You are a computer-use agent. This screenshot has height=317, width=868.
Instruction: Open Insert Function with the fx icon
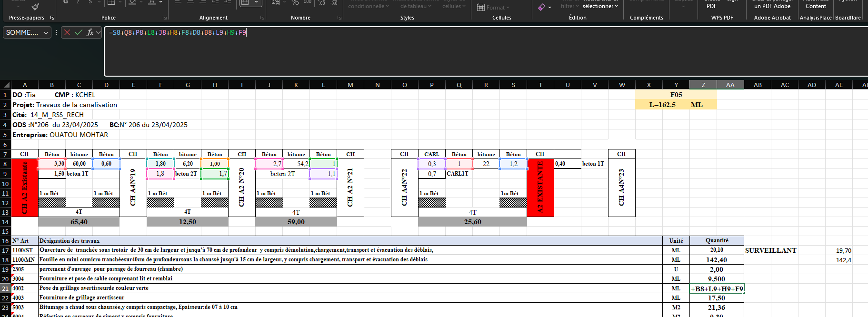coord(90,32)
